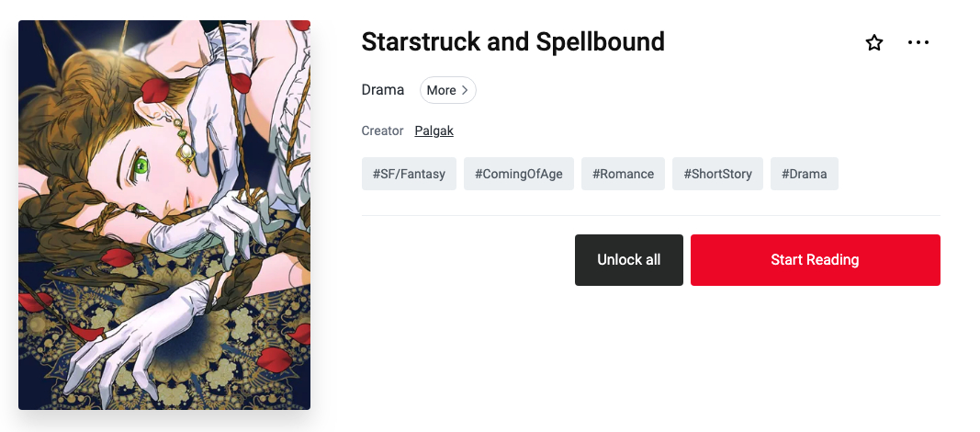Select the #ComingOfAge tag

coord(519,174)
